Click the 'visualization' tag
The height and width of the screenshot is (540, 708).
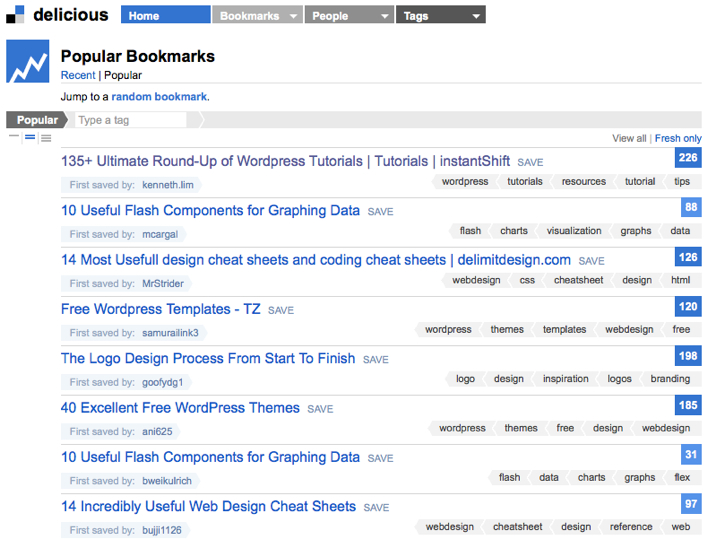point(574,231)
